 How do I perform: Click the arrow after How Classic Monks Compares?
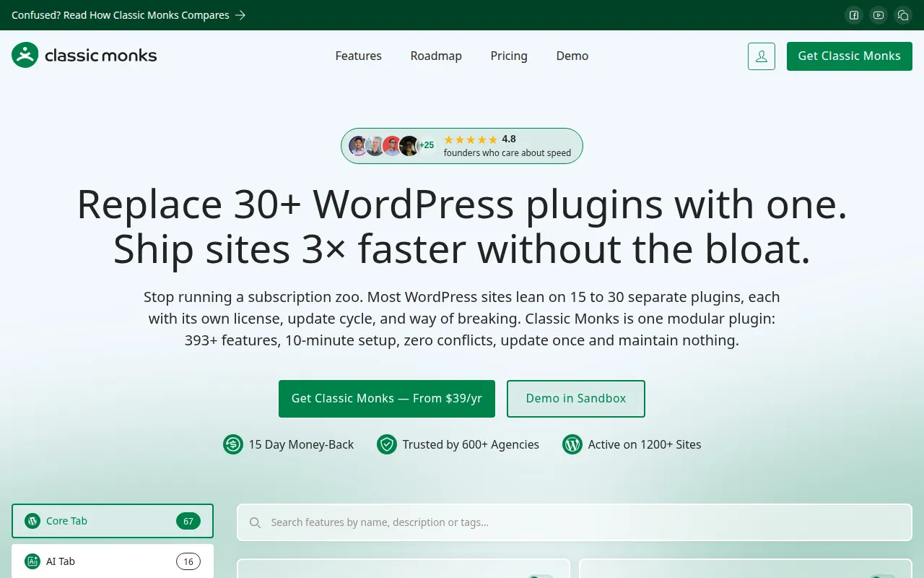(240, 15)
